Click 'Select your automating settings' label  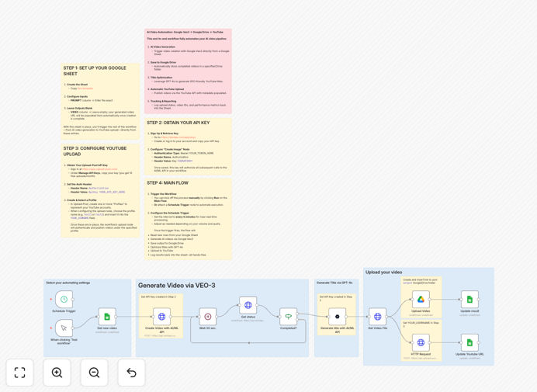(68, 283)
